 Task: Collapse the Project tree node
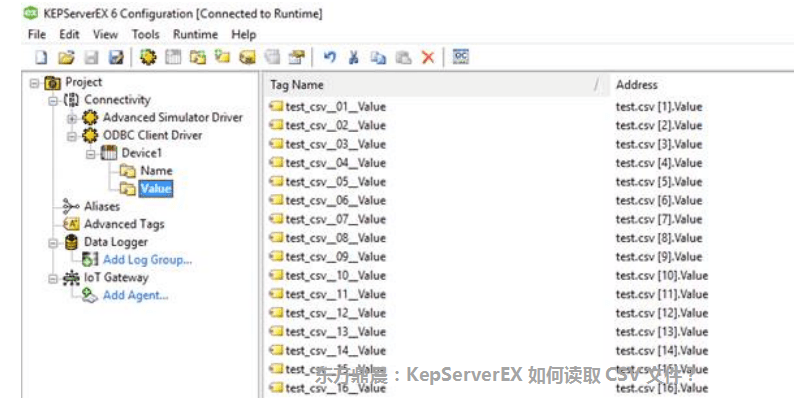[x=34, y=82]
